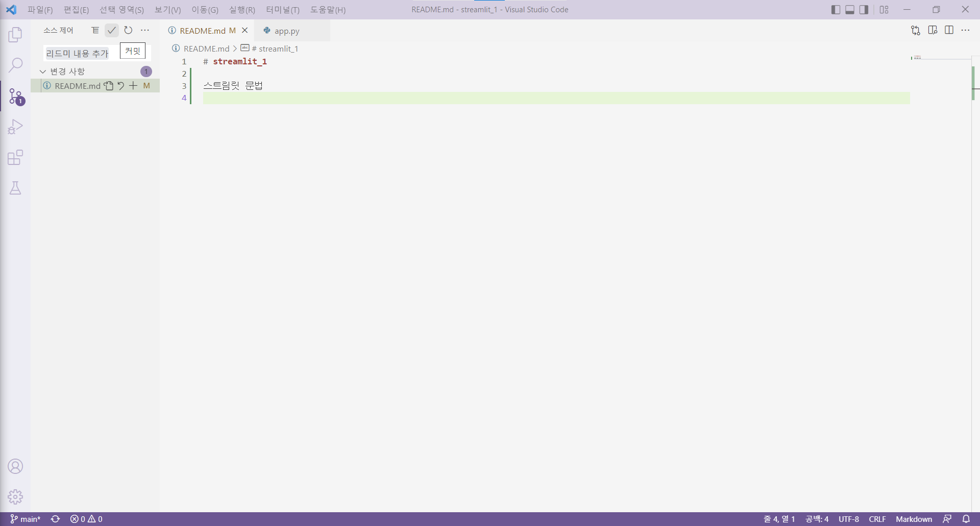
Task: Click the feedback icon in status bar
Action: (947, 519)
